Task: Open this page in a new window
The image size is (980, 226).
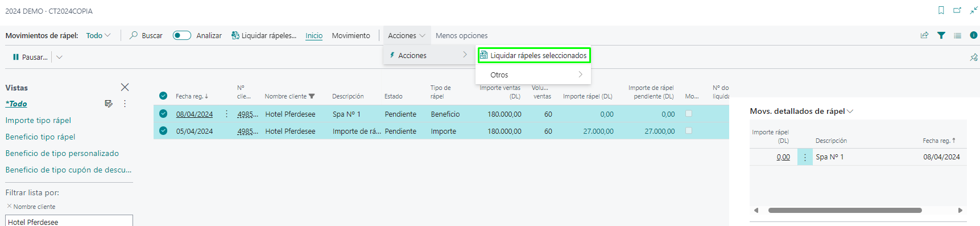Action: pyautogui.click(x=957, y=10)
